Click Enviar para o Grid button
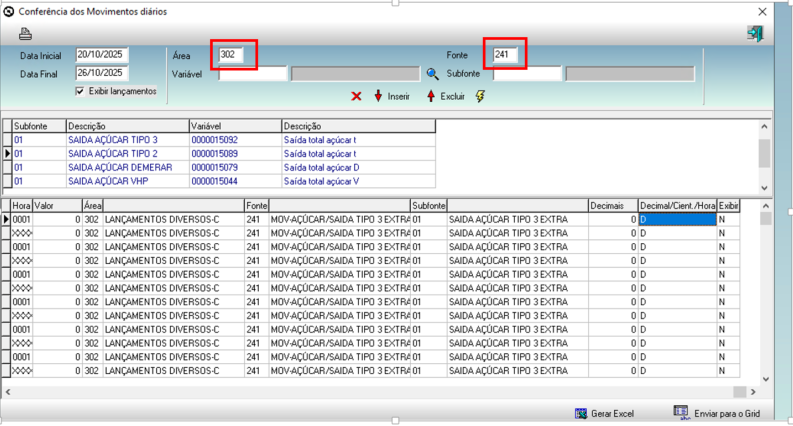Screen dimensions: 793x426 717,413
